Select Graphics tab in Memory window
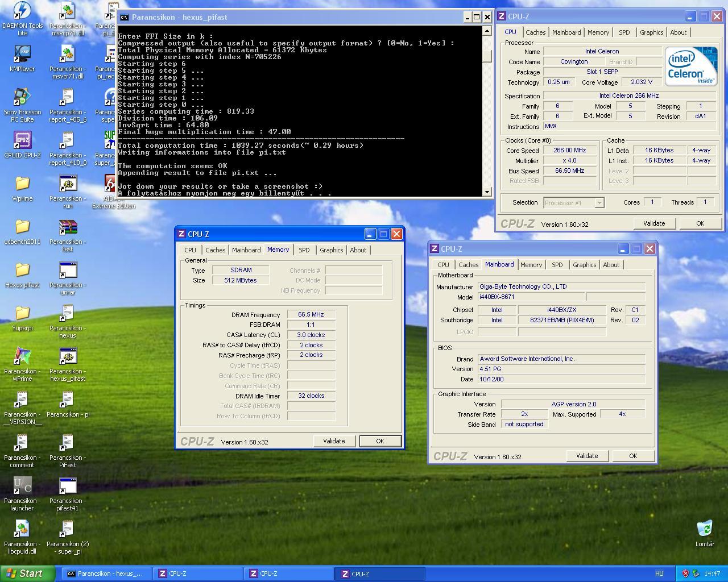The width and height of the screenshot is (728, 582). [331, 250]
